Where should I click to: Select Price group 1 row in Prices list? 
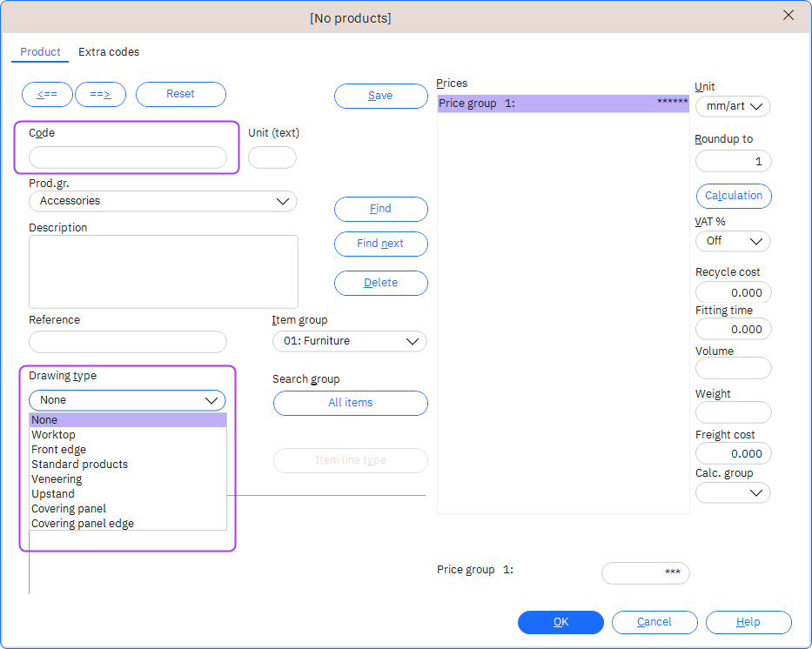562,104
